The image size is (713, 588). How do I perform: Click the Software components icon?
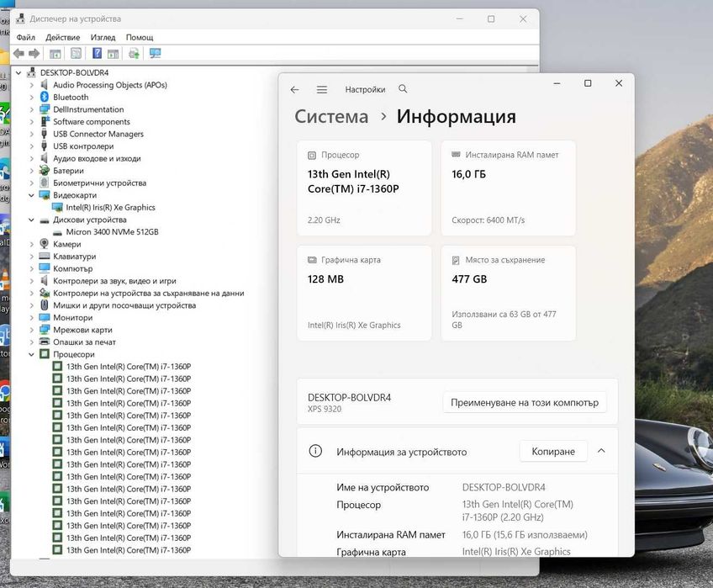45,121
